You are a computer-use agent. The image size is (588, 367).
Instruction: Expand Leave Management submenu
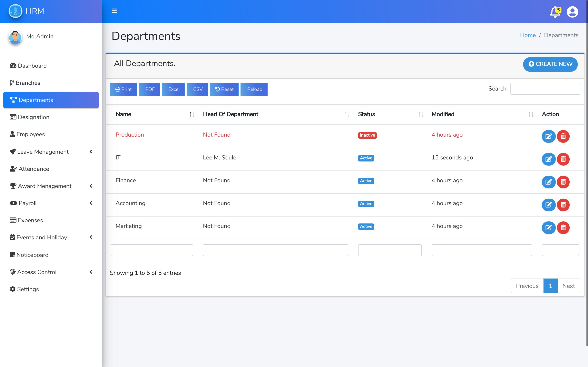click(91, 152)
